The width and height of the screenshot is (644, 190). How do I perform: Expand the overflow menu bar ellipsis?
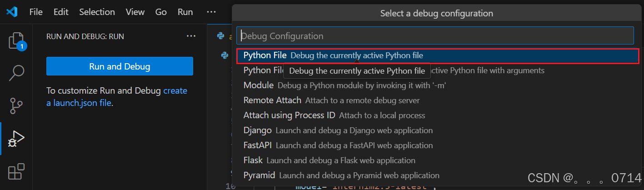[211, 12]
